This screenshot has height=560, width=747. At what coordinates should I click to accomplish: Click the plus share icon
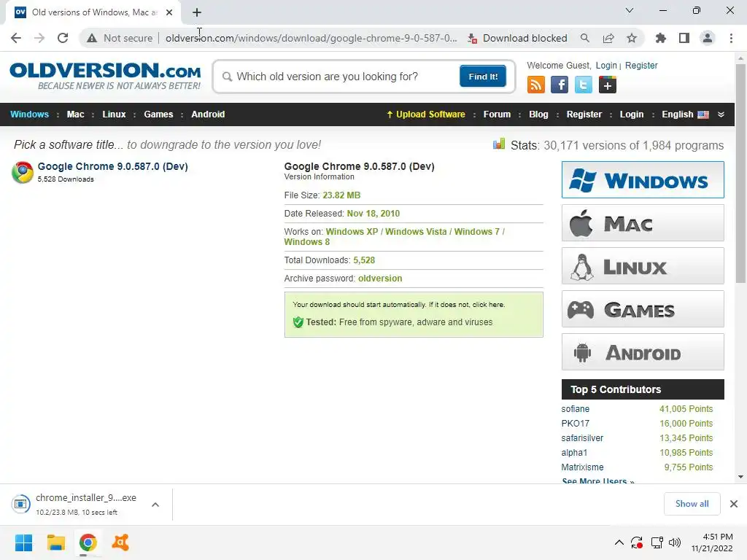pos(608,85)
